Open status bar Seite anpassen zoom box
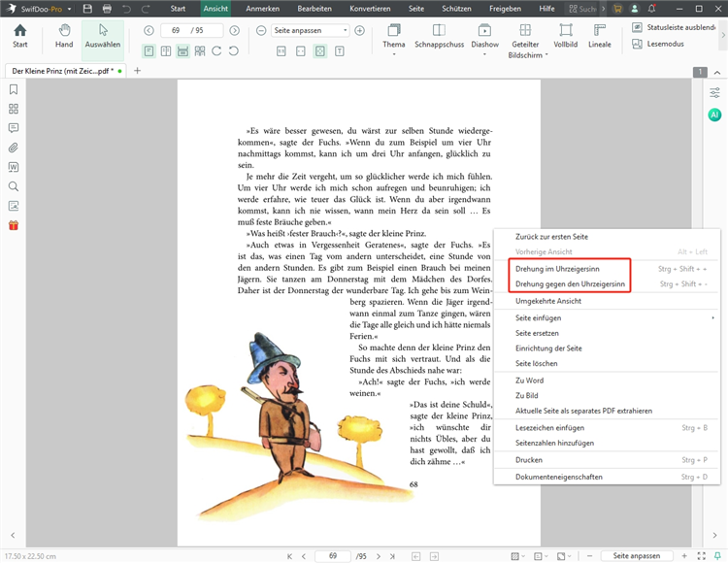The width and height of the screenshot is (728, 563). (x=637, y=555)
